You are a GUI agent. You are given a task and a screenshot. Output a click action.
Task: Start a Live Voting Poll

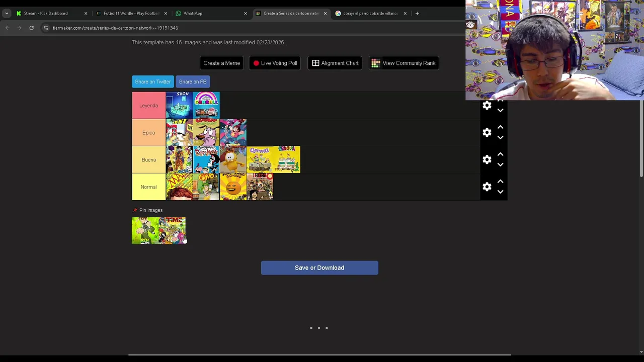[275, 63]
